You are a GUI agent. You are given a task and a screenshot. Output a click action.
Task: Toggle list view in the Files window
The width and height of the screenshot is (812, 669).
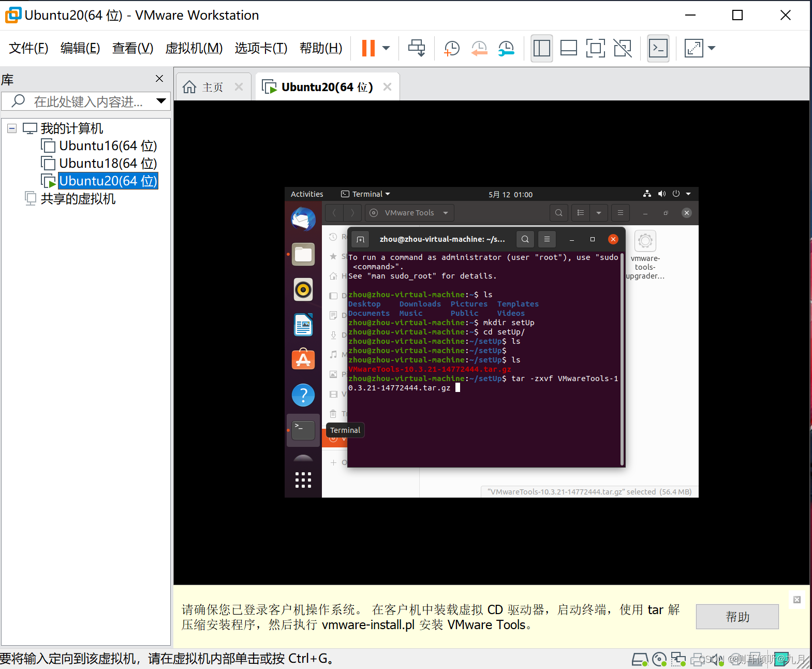pos(581,213)
